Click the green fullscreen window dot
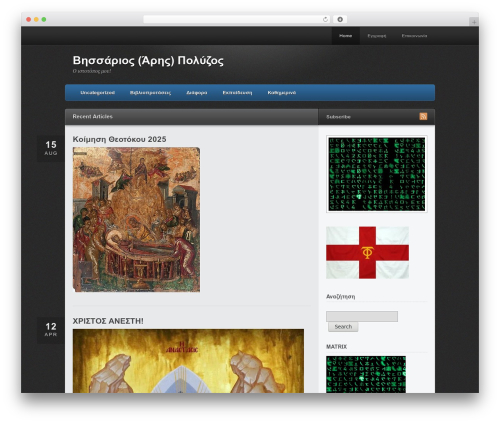This screenshot has width=500, height=423. click(44, 19)
